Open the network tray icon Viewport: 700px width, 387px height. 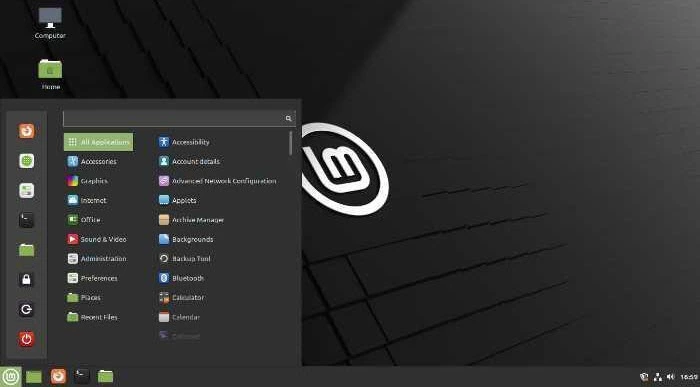[x=658, y=377]
